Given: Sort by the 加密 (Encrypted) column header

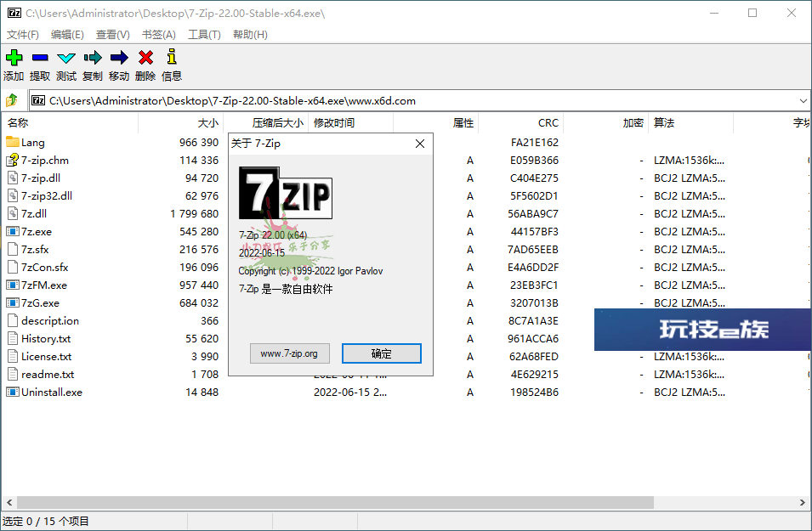Looking at the screenshot, I should click(x=605, y=122).
